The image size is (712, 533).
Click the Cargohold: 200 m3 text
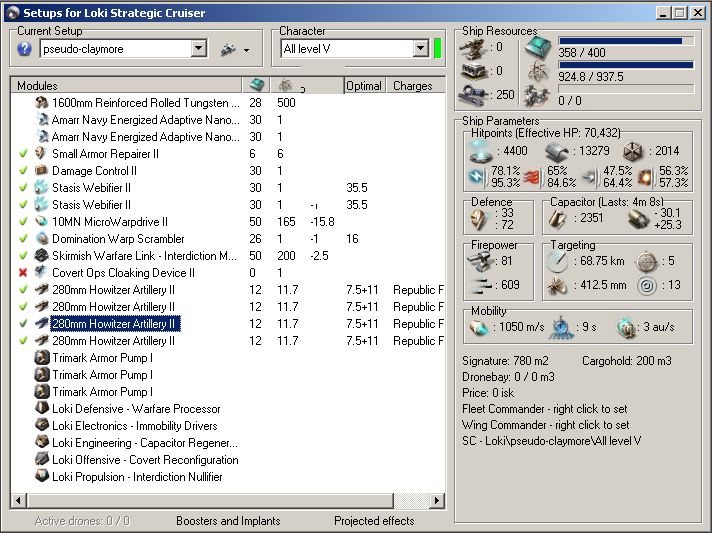point(627,361)
